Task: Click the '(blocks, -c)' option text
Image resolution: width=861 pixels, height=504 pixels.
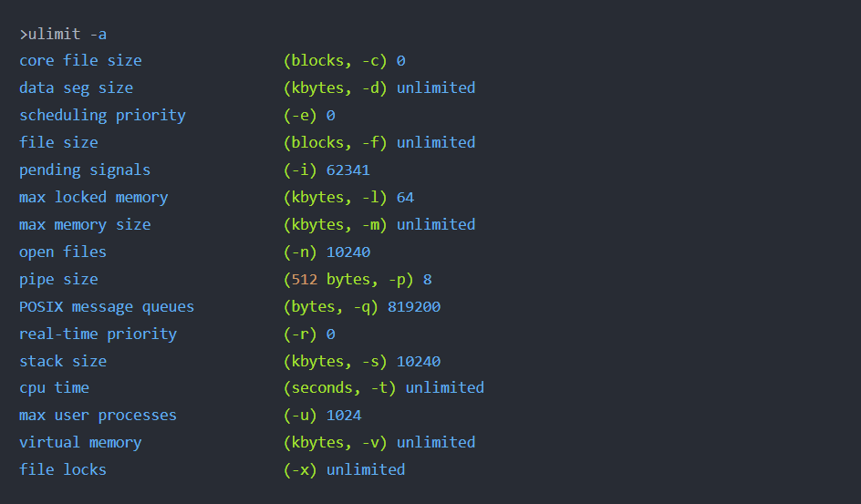Action: 335,60
